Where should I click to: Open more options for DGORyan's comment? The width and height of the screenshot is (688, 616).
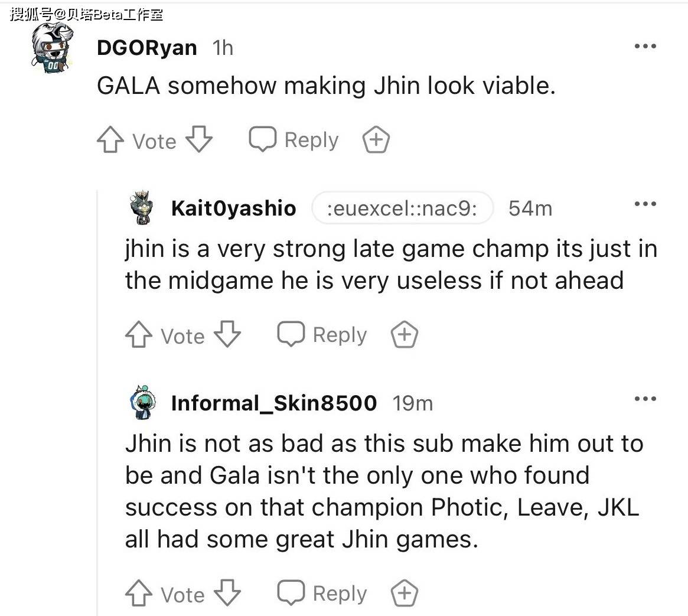[645, 47]
